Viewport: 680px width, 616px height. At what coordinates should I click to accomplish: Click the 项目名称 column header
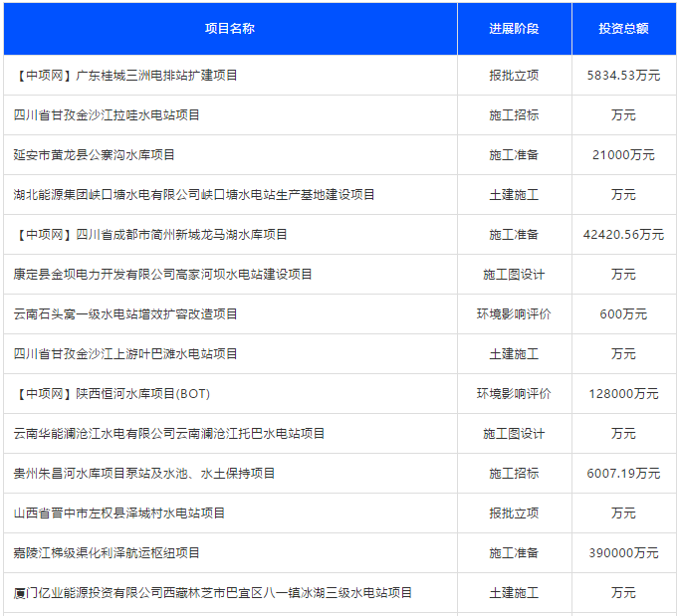(x=230, y=29)
